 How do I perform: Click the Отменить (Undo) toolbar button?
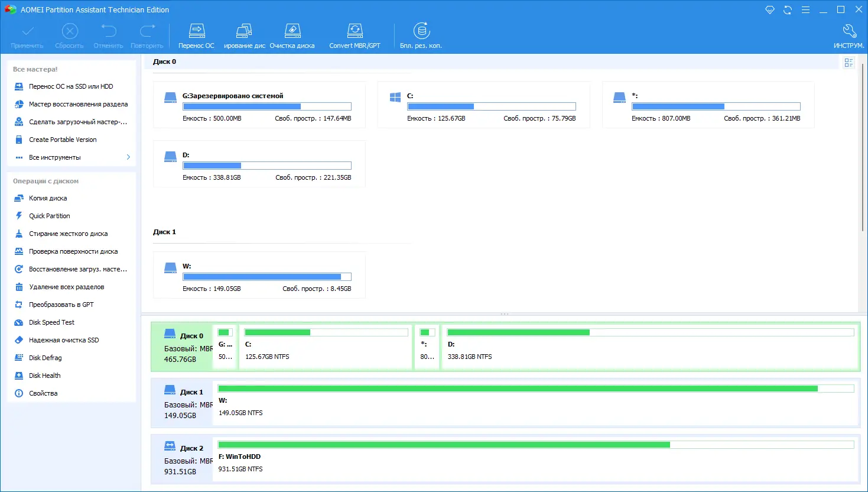(108, 36)
